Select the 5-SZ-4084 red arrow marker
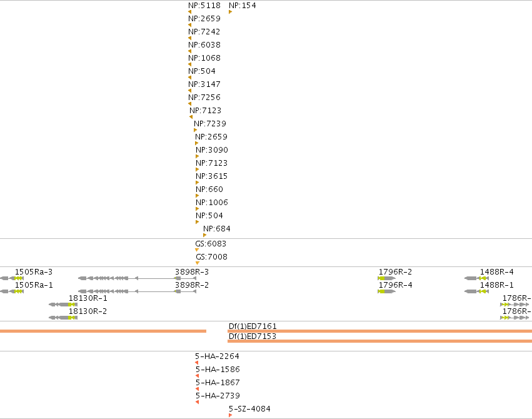Image resolution: width=532 pixels, height=419 pixels. pyautogui.click(x=231, y=415)
